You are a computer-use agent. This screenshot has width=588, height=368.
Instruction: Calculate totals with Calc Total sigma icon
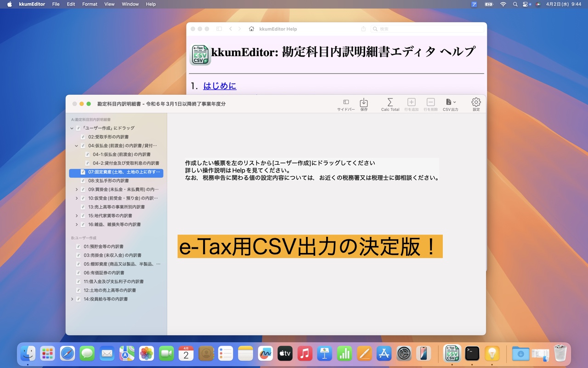(x=390, y=104)
